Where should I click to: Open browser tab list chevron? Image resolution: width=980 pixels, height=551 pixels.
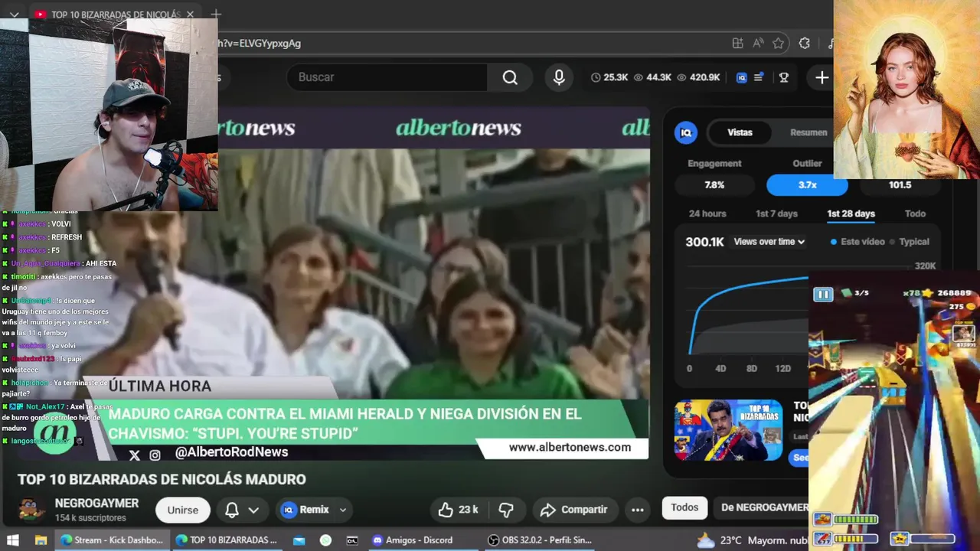(14, 15)
